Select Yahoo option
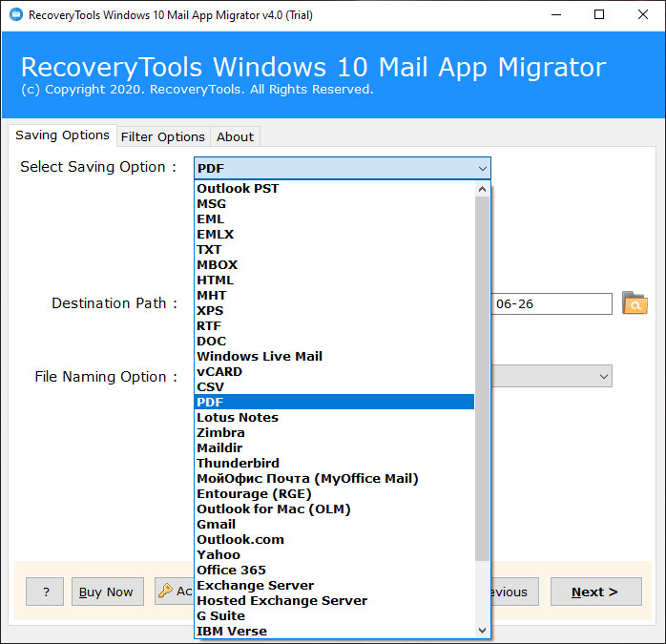The image size is (666, 644). tap(334, 554)
